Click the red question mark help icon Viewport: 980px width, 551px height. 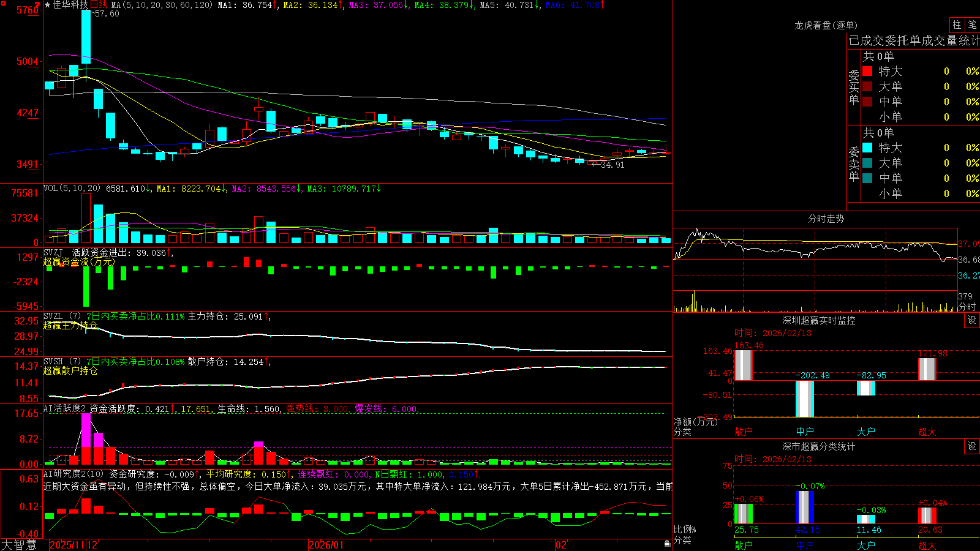pyautogui.click(x=38, y=4)
